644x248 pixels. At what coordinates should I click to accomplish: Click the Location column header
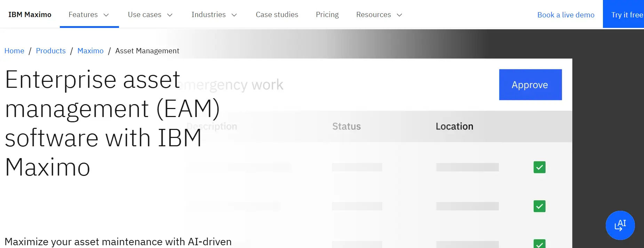tap(454, 126)
